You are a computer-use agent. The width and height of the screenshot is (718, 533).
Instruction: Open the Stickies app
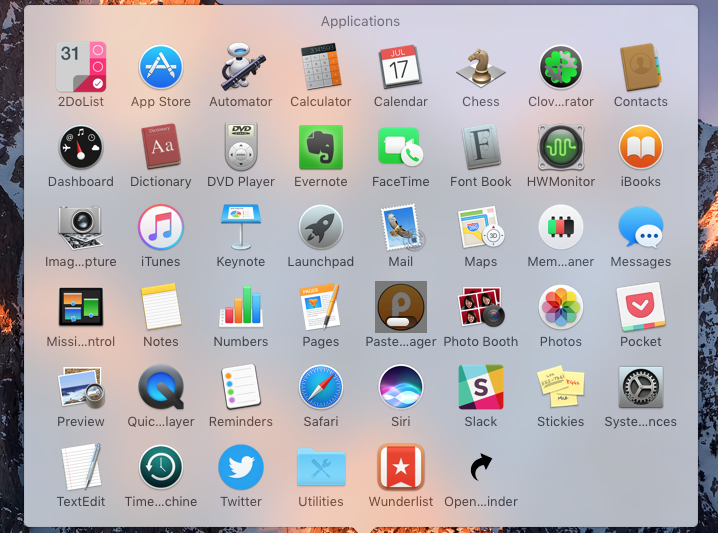560,387
